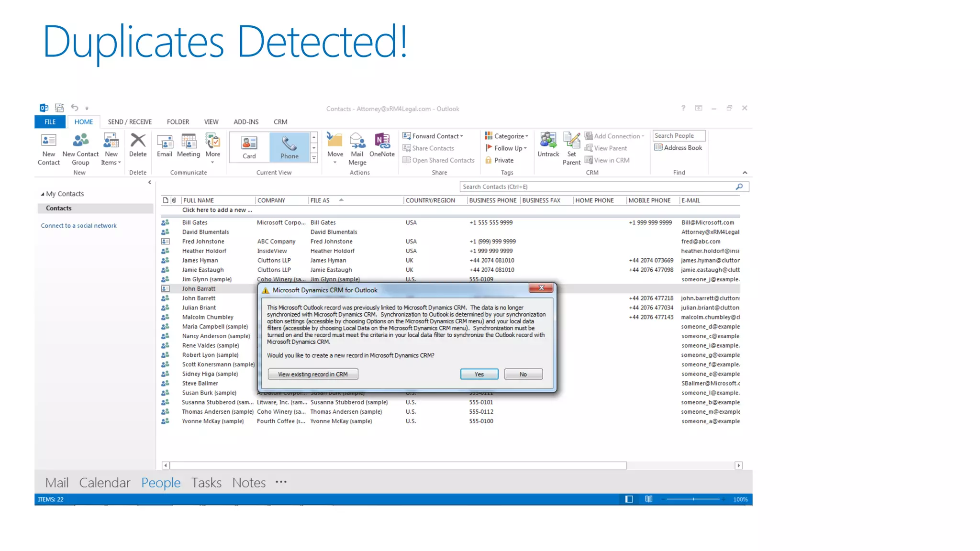Click Connect to a social network
Viewport: 980px width, 551px height.
point(78,226)
